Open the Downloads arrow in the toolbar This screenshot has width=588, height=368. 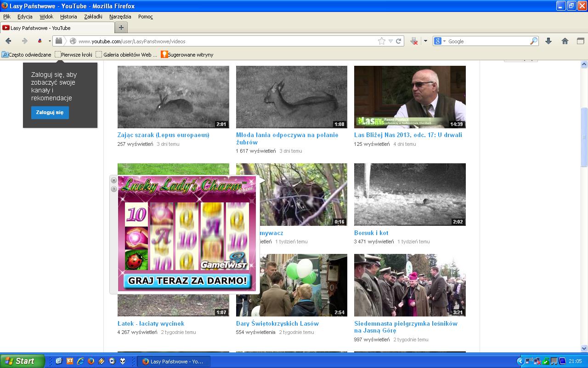point(548,41)
